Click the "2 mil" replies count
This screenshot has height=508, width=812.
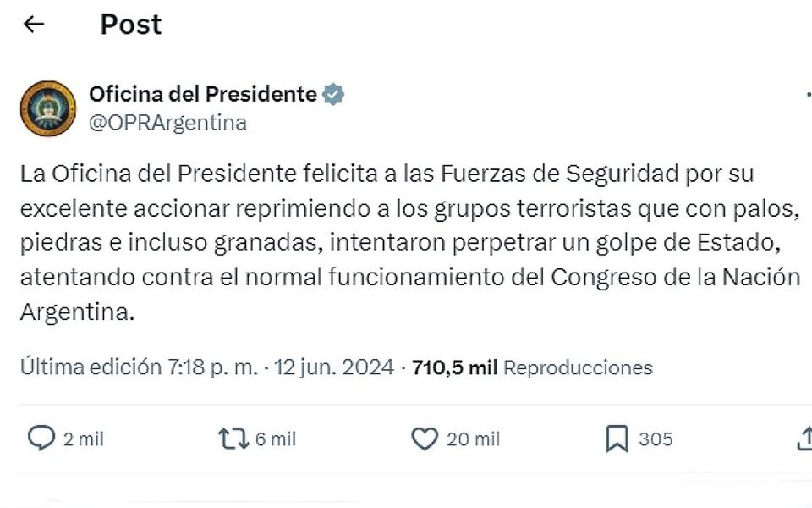(84, 439)
